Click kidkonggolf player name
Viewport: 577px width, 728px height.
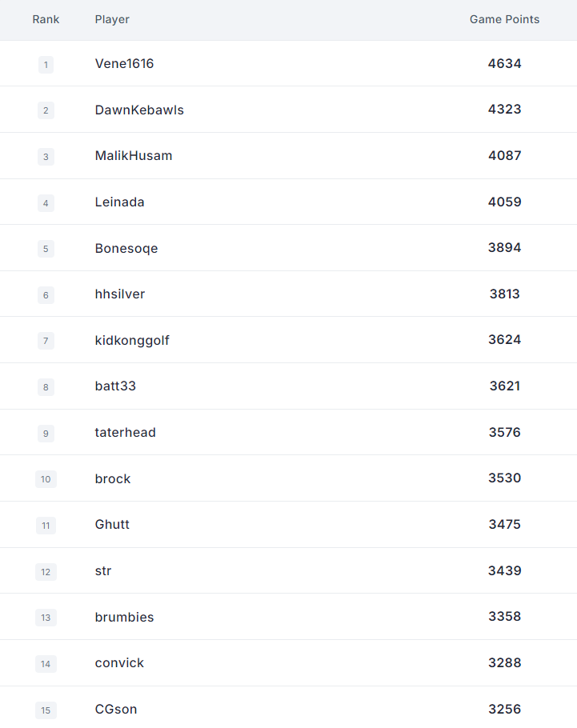132,340
